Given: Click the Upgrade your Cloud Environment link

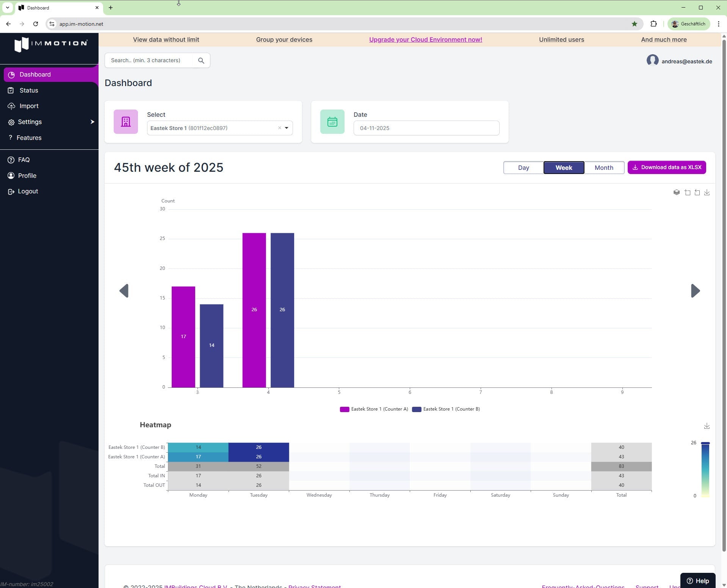Looking at the screenshot, I should click(x=425, y=39).
